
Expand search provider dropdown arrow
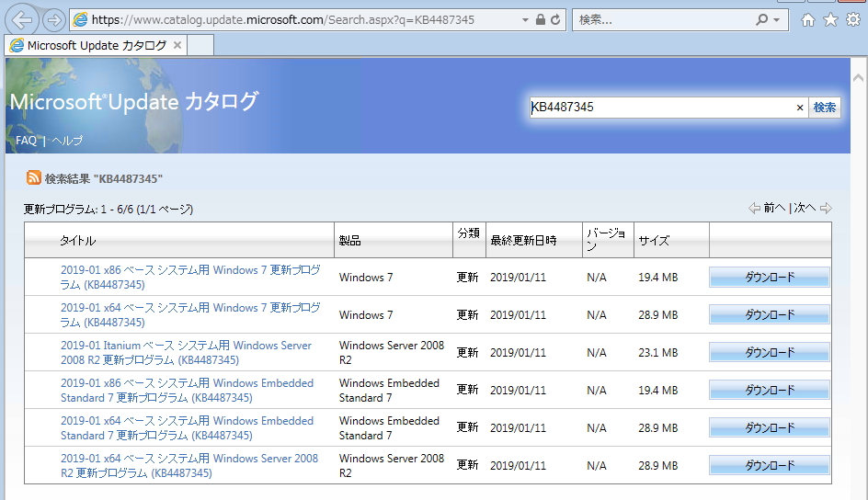click(777, 20)
